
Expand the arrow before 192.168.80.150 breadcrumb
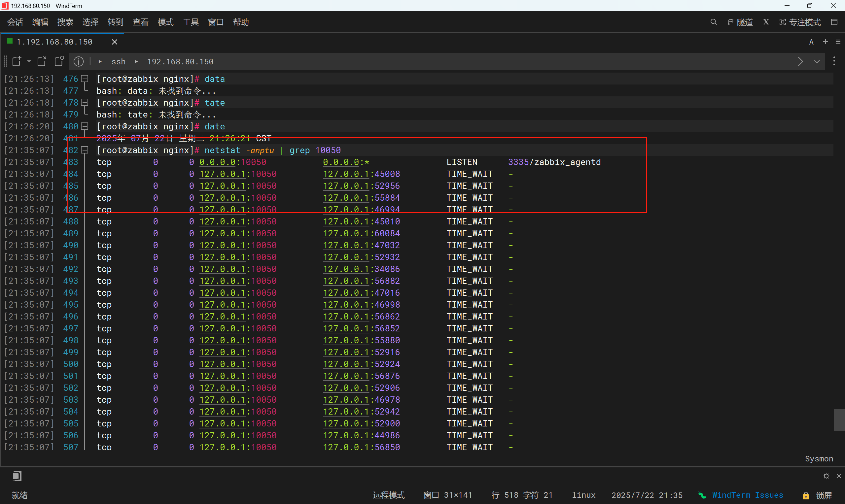coord(136,61)
